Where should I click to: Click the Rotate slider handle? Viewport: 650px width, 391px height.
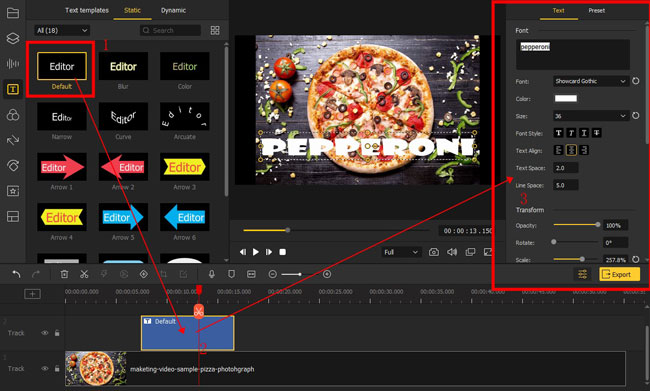pos(553,242)
